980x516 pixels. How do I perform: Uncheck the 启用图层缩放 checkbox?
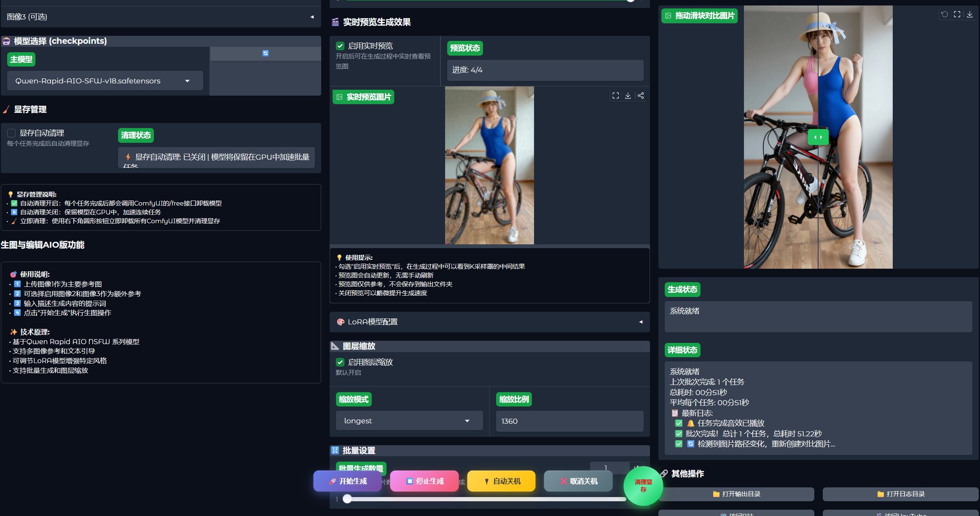point(340,362)
